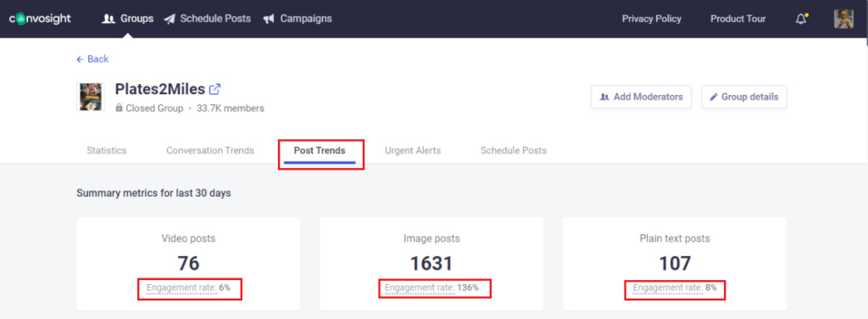Click the Convosight logo

point(40,19)
